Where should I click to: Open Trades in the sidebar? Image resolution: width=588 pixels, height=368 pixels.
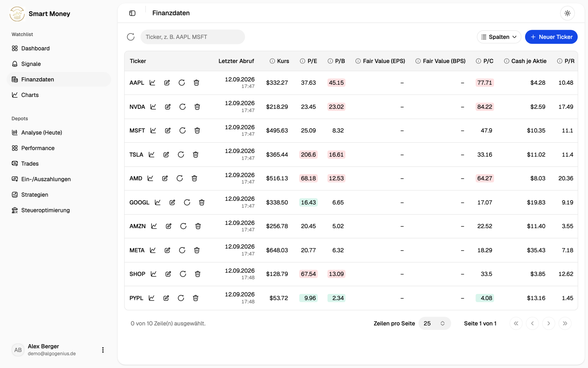click(x=59, y=164)
